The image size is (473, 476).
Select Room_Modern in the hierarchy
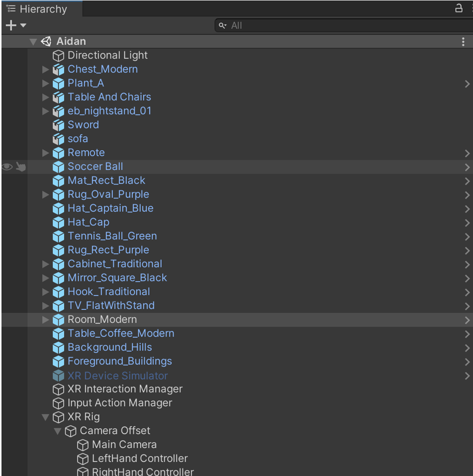(102, 319)
